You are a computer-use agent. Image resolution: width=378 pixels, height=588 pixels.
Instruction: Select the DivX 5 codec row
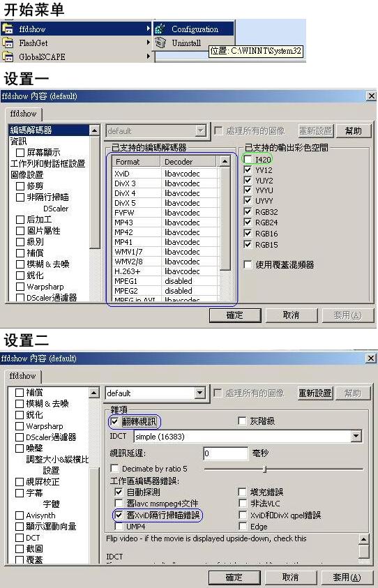[x=165, y=203]
